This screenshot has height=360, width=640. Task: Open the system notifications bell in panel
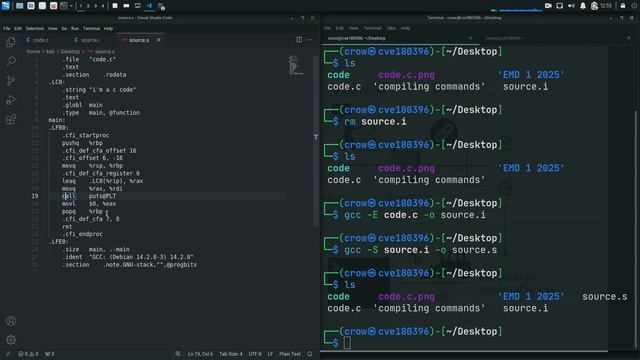pos(583,6)
